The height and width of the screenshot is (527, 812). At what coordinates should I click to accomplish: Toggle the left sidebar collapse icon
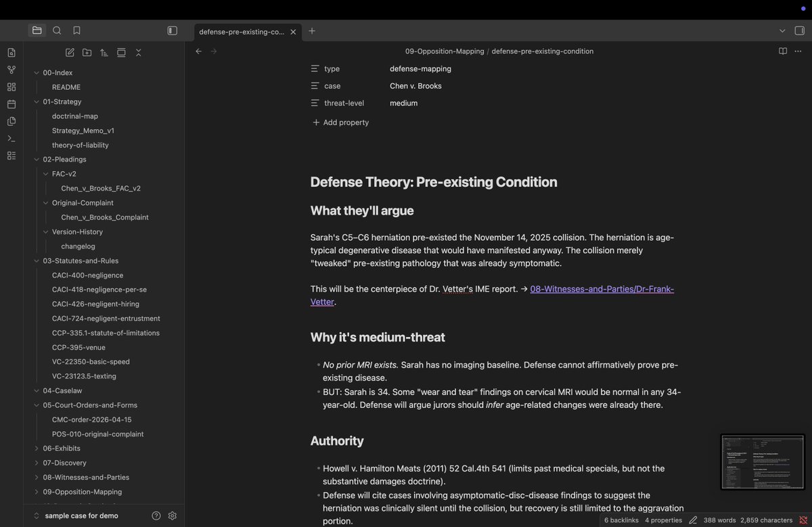(x=172, y=30)
